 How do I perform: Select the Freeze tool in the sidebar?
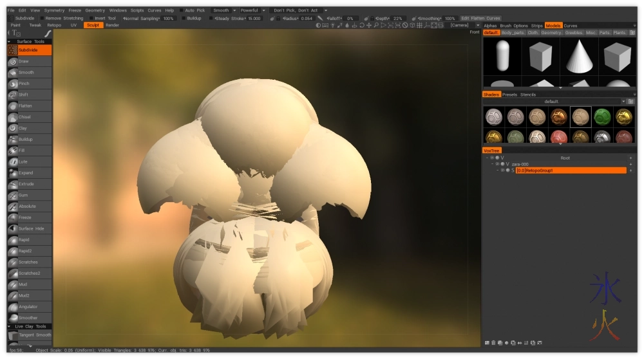(24, 217)
